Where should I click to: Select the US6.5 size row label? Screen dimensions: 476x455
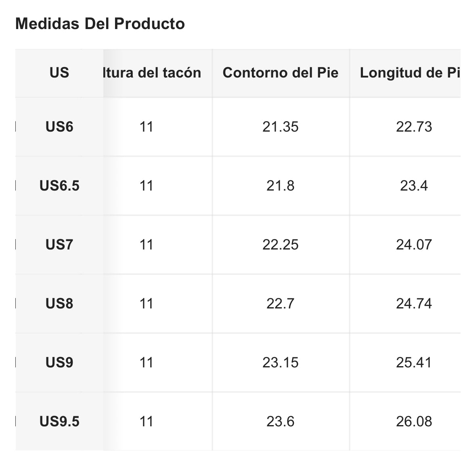[x=59, y=186]
